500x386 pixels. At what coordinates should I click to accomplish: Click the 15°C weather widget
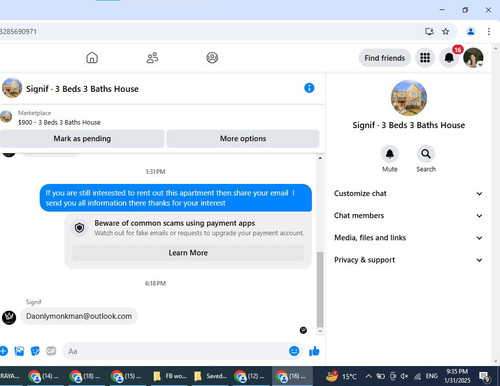tap(340, 376)
